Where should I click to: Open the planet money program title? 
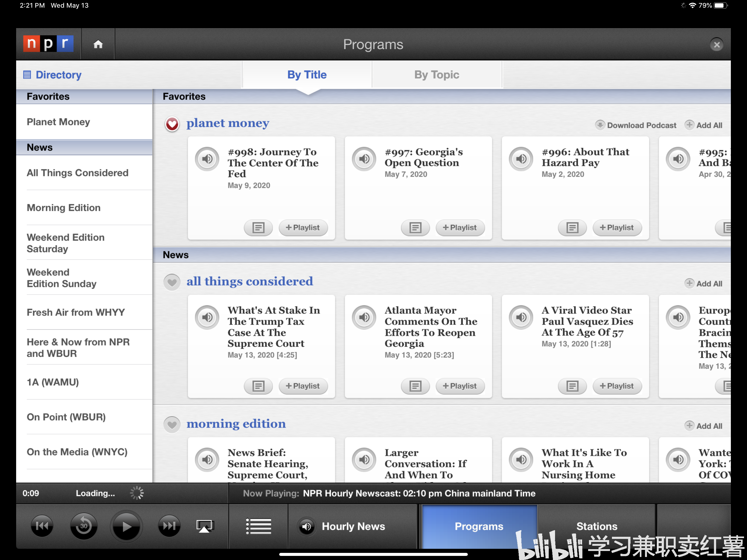[227, 123]
